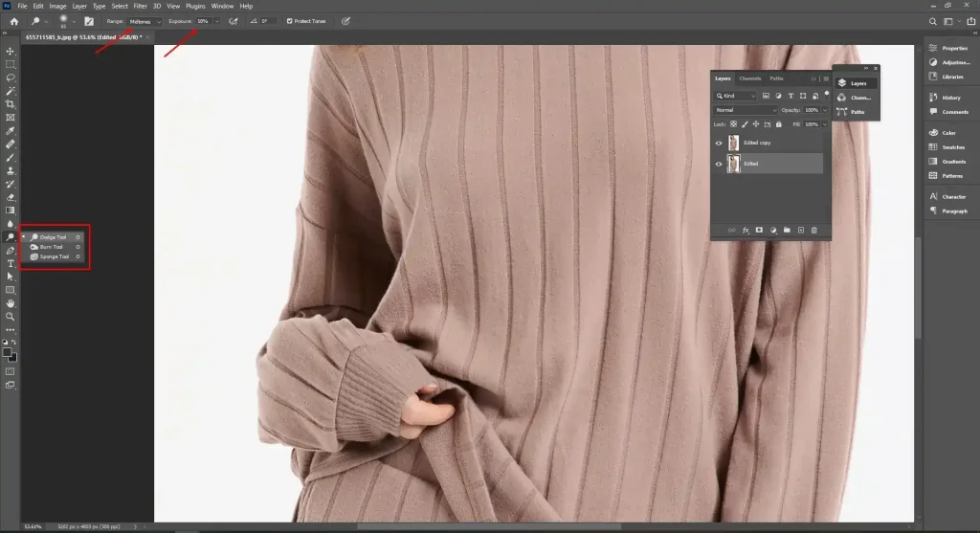
Task: Go to the Home screen icon
Action: (x=13, y=21)
